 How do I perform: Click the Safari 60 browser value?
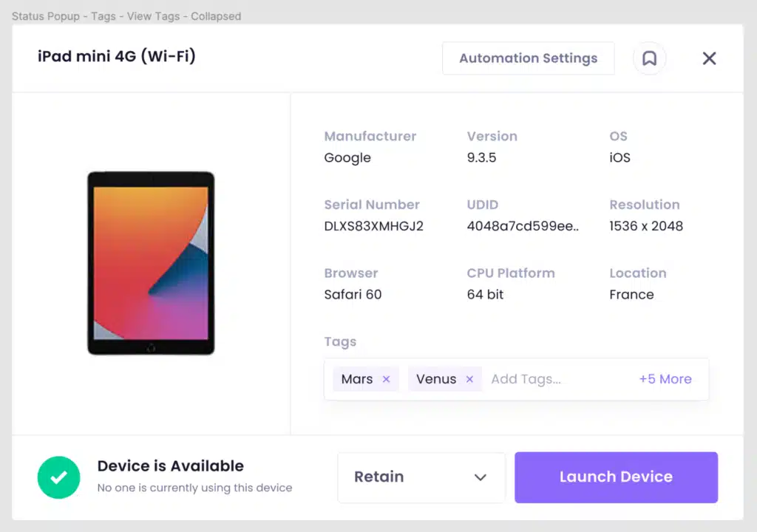[353, 294]
